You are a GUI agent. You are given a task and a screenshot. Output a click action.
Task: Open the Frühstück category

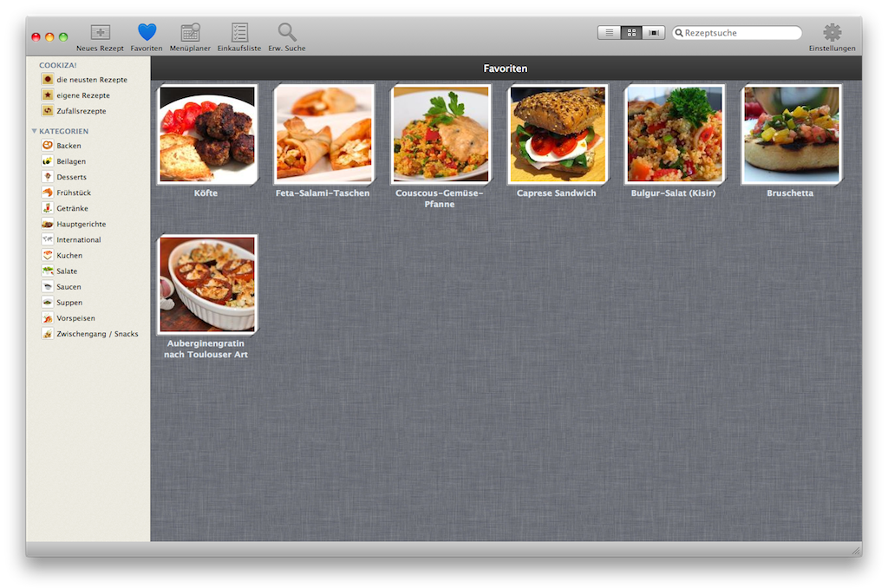74,193
